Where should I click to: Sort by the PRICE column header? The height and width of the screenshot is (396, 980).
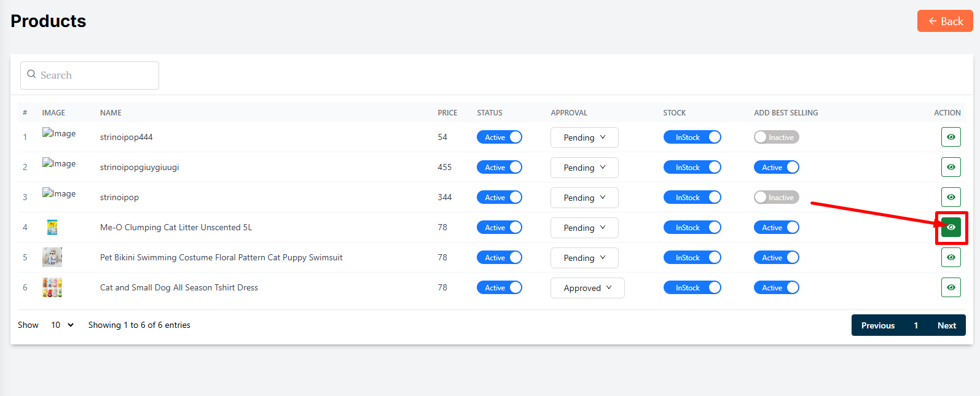pos(447,113)
